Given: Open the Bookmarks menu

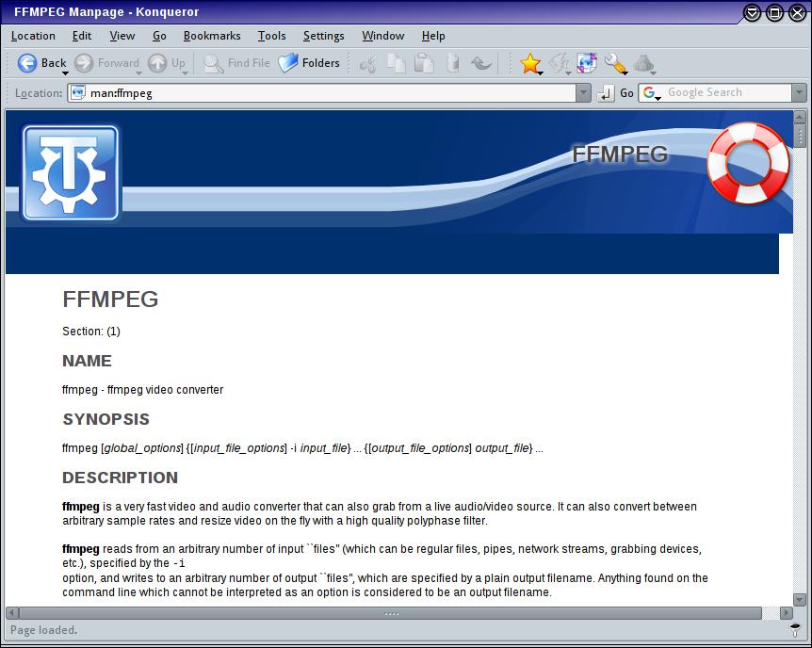Looking at the screenshot, I should click(212, 36).
